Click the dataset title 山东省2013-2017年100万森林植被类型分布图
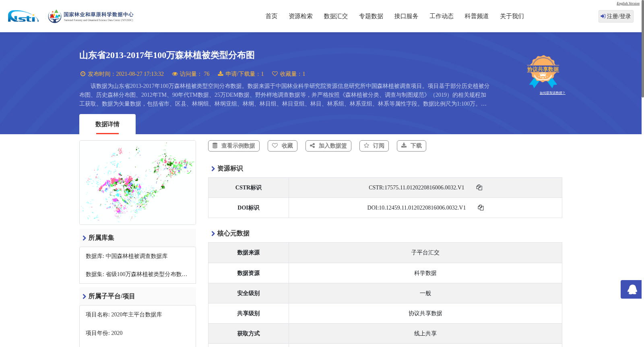The width and height of the screenshot is (644, 347). click(x=167, y=55)
